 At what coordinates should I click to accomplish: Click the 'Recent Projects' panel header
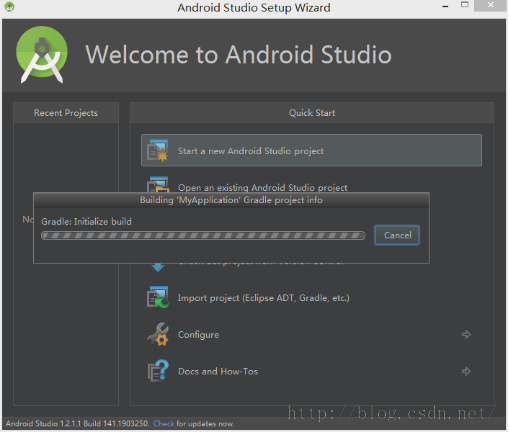click(66, 113)
